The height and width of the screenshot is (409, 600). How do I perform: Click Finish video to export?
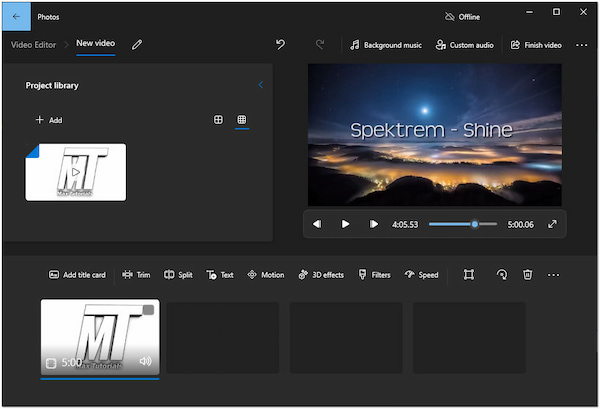(536, 45)
